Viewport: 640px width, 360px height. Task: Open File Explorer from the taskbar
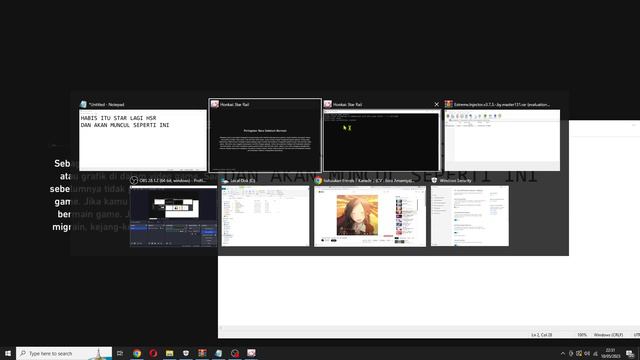pos(169,353)
